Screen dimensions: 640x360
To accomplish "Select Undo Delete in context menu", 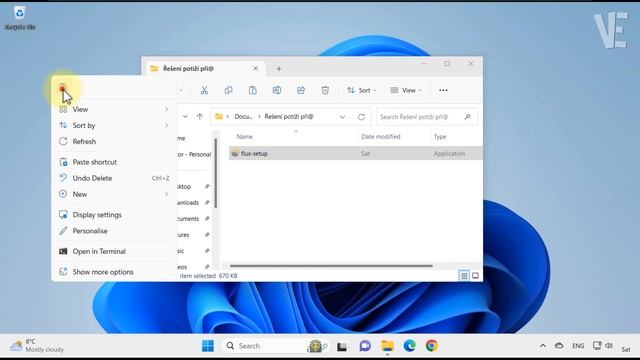I will 114,178.
